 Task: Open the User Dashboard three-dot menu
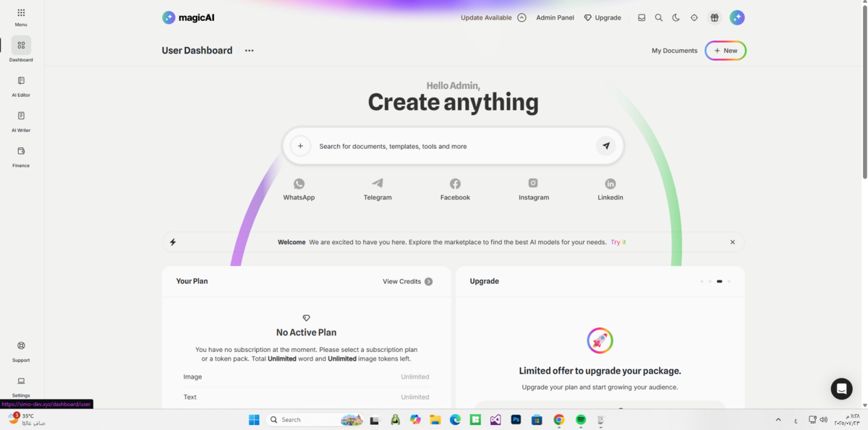(250, 51)
